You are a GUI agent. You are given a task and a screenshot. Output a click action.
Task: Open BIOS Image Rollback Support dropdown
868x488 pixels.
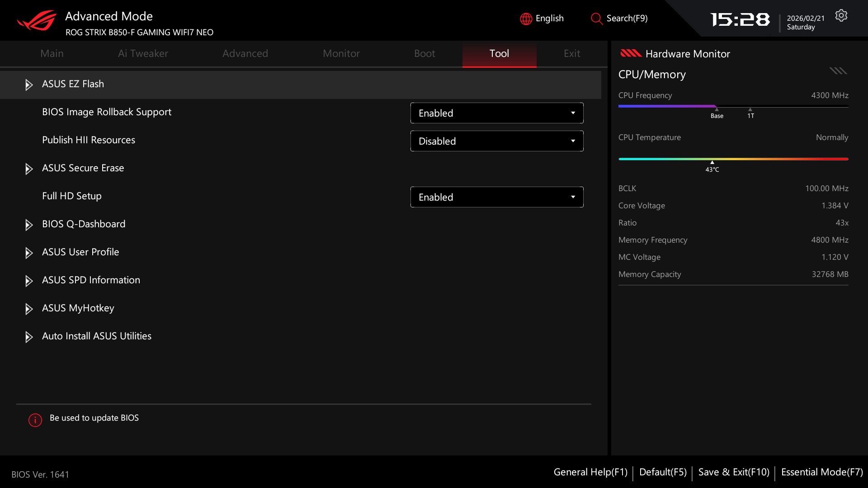pyautogui.click(x=497, y=113)
